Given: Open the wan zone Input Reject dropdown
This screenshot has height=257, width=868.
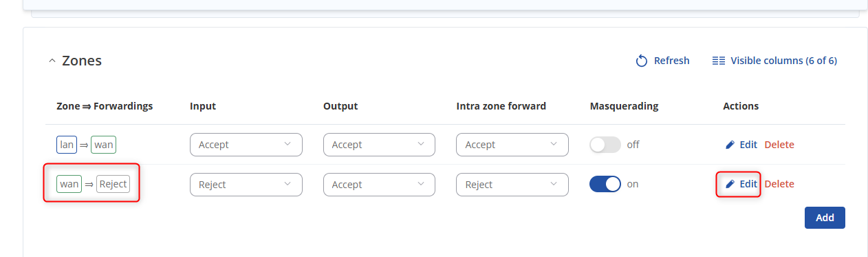Looking at the screenshot, I should click(x=246, y=185).
